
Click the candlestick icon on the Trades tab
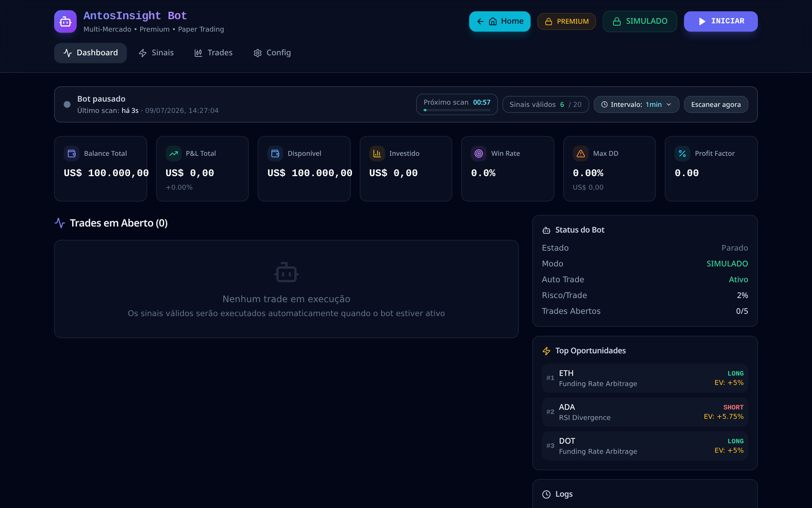pyautogui.click(x=198, y=53)
